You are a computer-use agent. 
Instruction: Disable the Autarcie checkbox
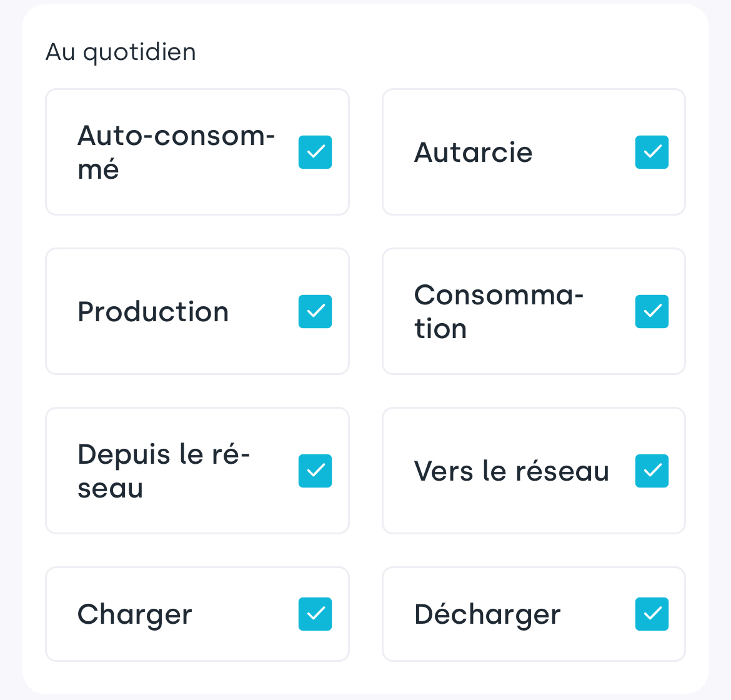point(652,152)
